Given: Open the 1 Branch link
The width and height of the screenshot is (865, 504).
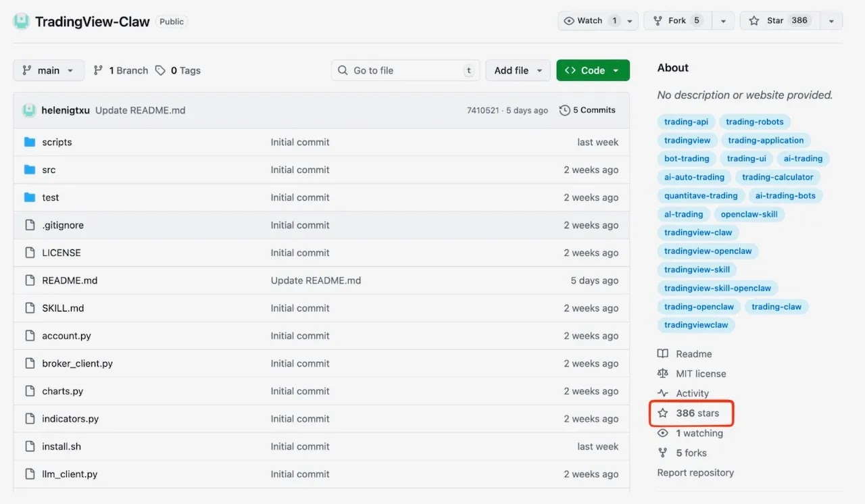Looking at the screenshot, I should click(121, 70).
